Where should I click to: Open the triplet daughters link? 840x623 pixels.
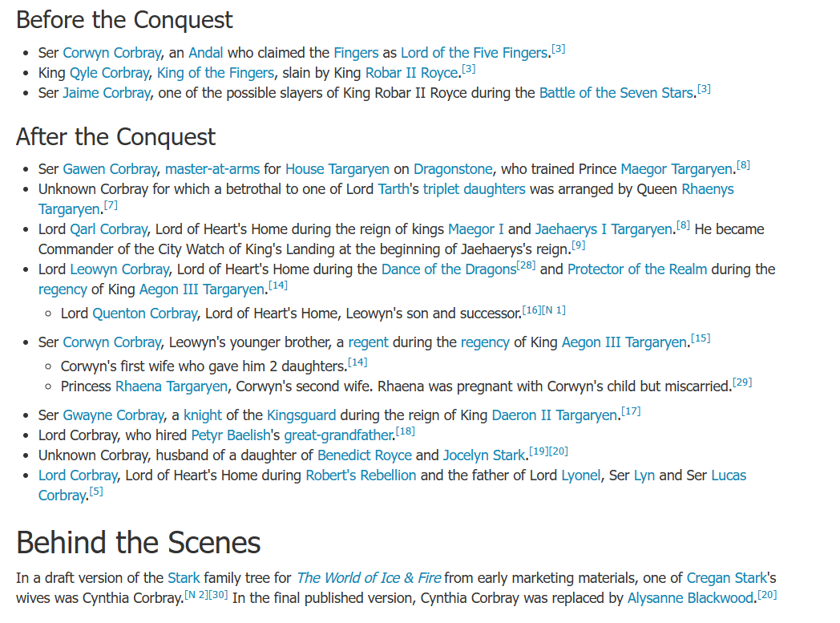[x=475, y=190]
